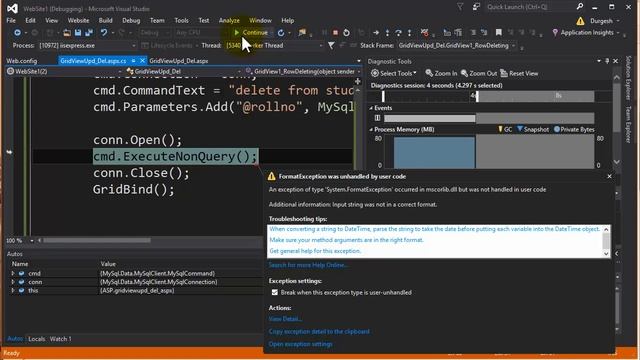Click the Quick Launch search magnifier icon

[x=580, y=7]
